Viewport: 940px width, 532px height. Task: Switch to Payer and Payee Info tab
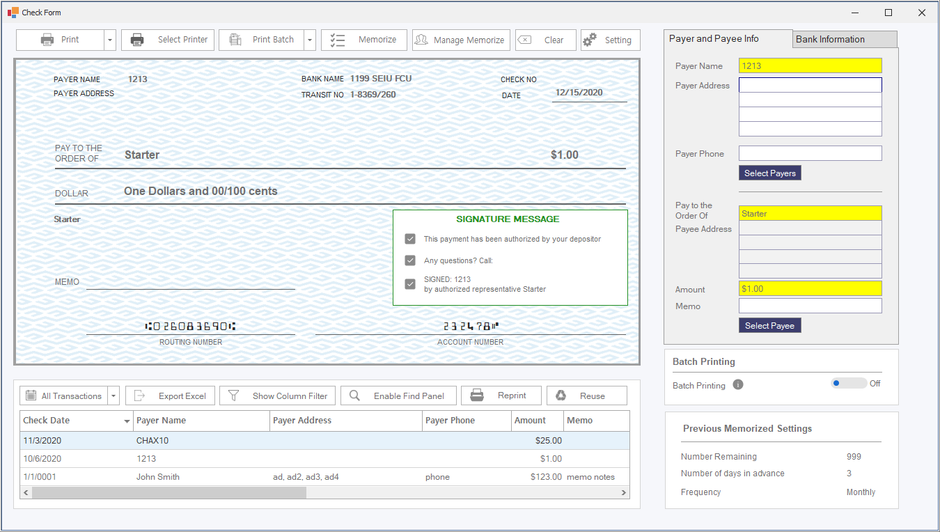(x=728, y=38)
